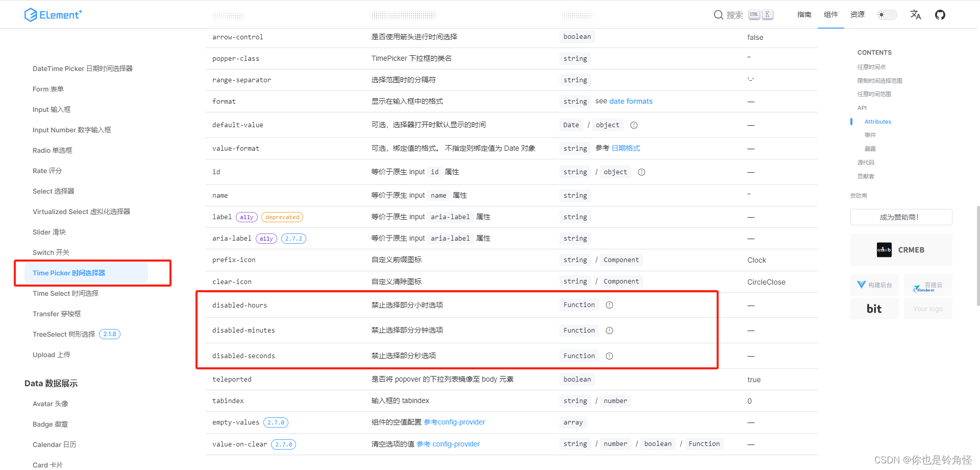Click the search magnifier icon
This screenshot has height=470, width=980.
click(719, 15)
